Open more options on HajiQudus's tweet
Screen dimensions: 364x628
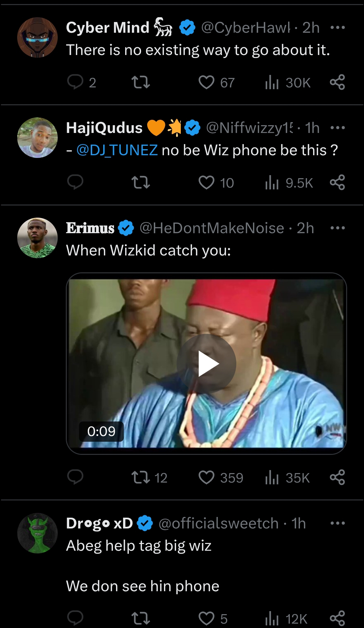click(x=337, y=128)
